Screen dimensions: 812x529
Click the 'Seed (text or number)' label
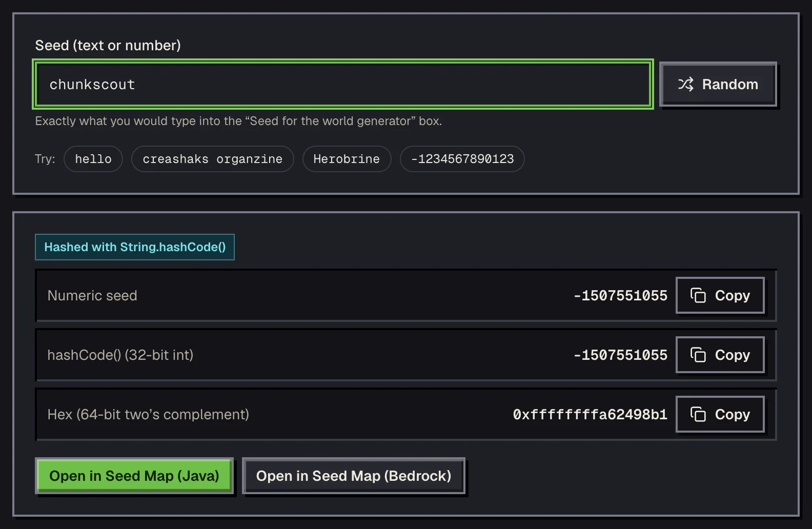[108, 45]
